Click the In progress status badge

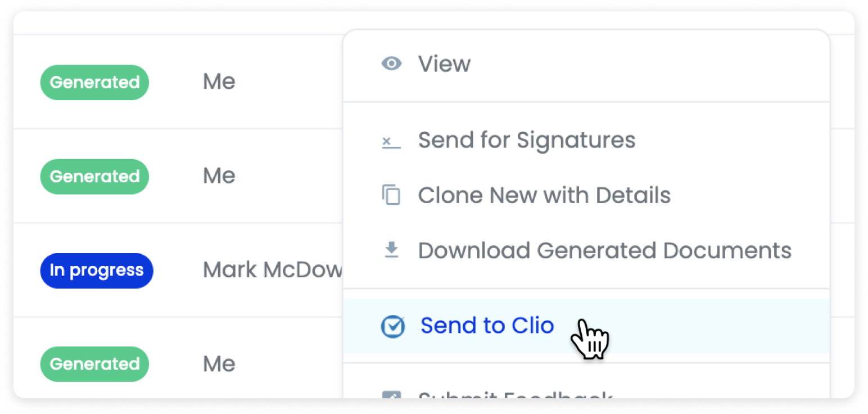click(x=97, y=271)
